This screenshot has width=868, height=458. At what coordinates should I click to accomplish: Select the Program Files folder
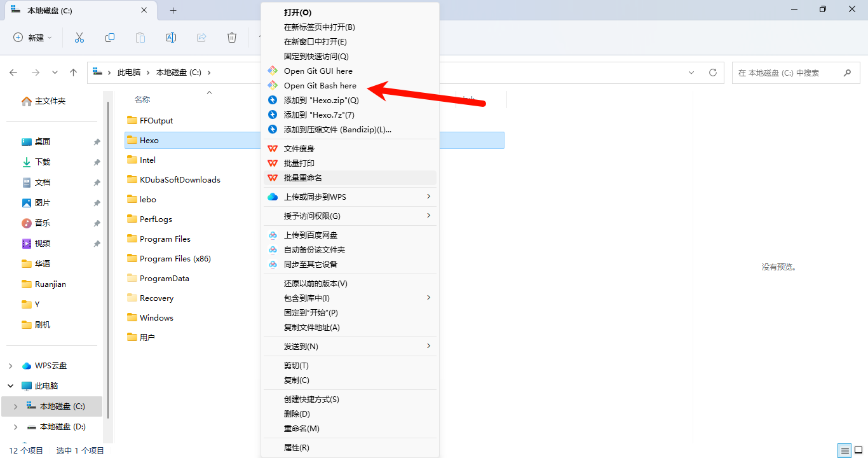point(165,239)
